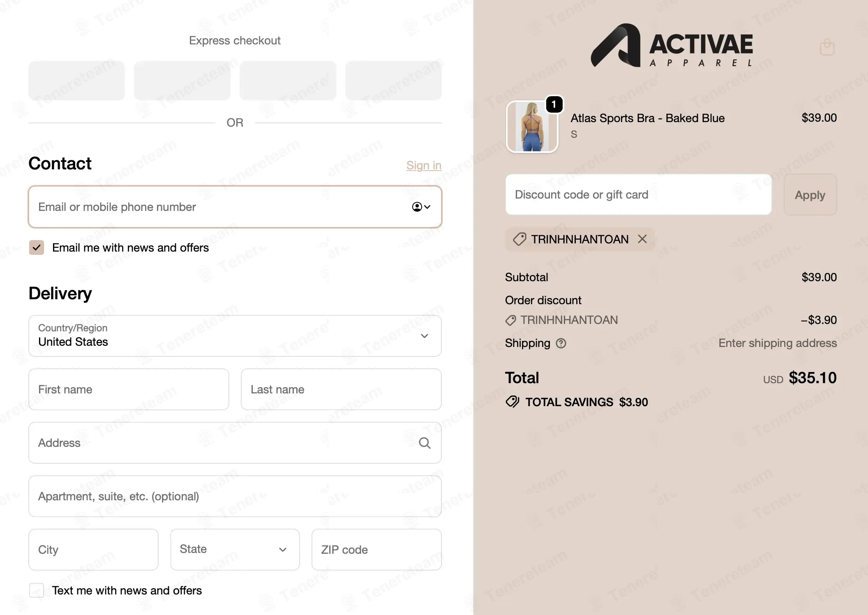Viewport: 868px width, 615px height.
Task: Check Text me with news and offers
Action: coord(37,590)
